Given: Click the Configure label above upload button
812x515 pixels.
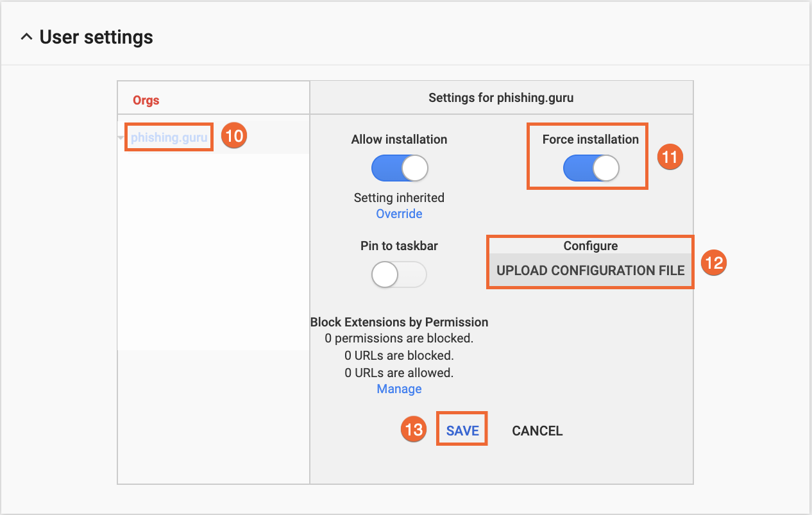Looking at the screenshot, I should [x=590, y=246].
